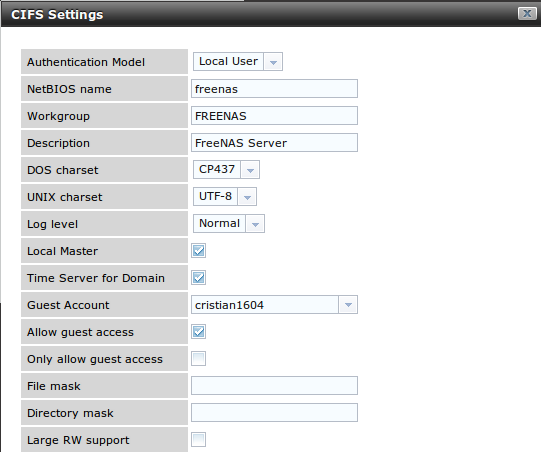
Task: Enable Only allow guest access checkbox
Action: [x=198, y=358]
